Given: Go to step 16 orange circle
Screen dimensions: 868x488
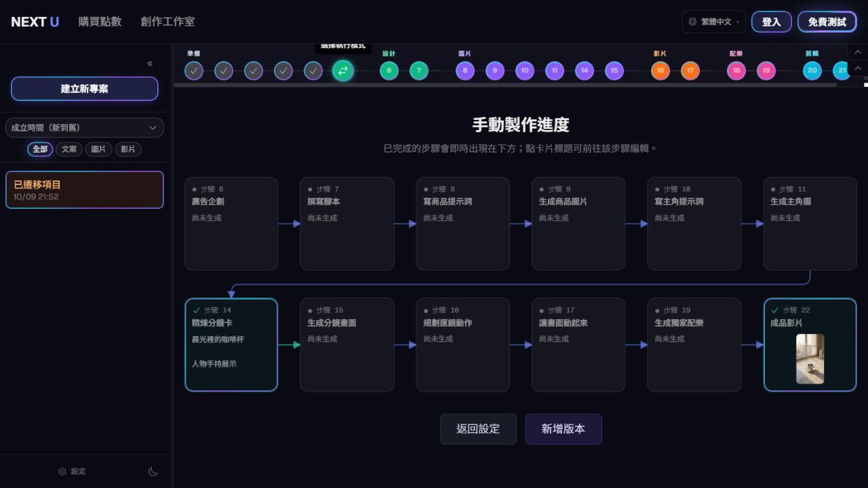Looking at the screenshot, I should 660,70.
